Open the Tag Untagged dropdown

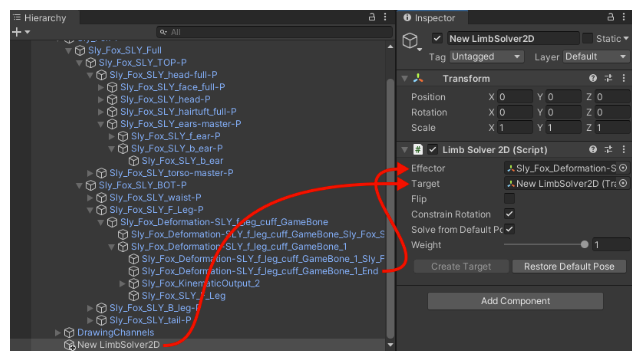click(x=486, y=56)
